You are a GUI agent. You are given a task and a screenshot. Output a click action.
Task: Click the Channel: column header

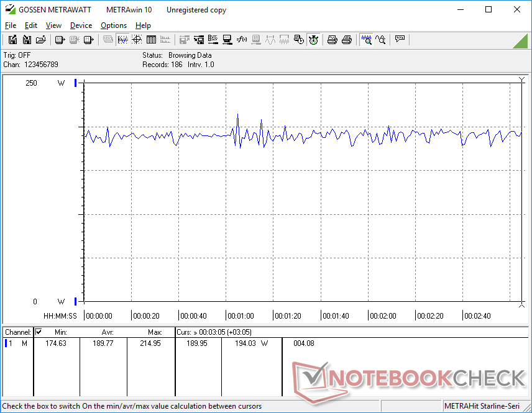[x=18, y=332]
